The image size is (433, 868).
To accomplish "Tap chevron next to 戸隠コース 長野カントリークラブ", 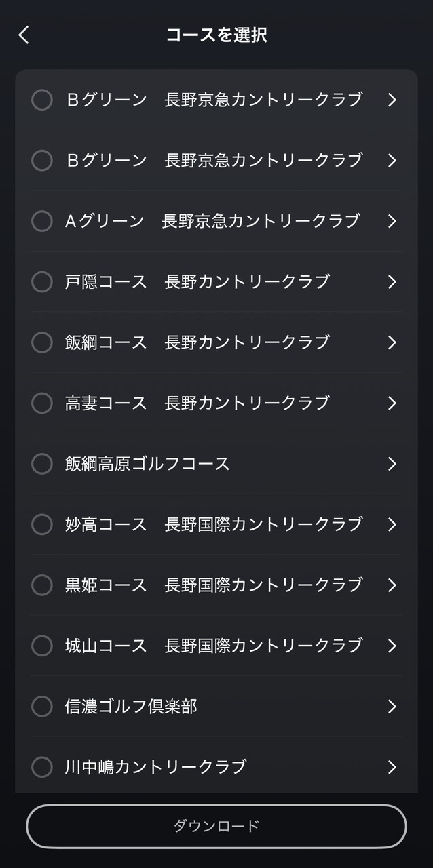I will [392, 281].
